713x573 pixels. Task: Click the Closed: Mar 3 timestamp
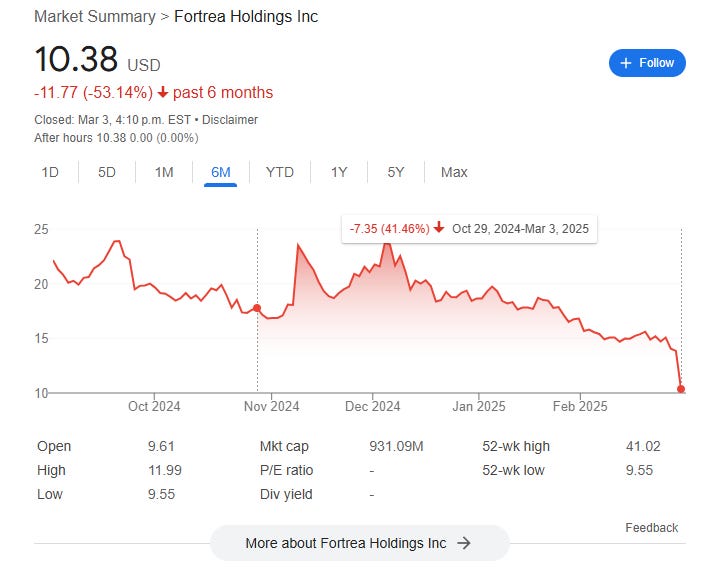(x=112, y=120)
